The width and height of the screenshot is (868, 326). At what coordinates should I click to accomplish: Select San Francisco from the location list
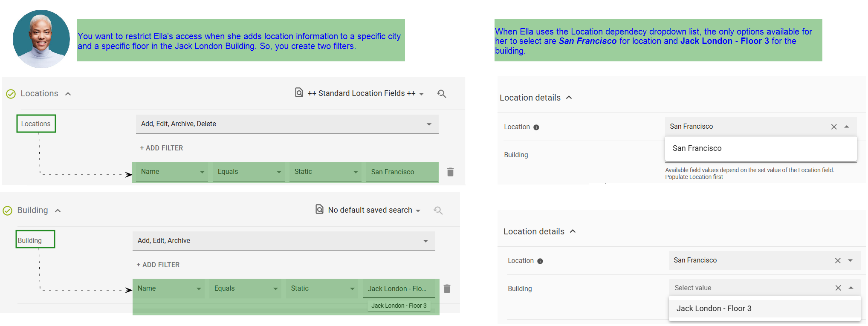click(697, 148)
